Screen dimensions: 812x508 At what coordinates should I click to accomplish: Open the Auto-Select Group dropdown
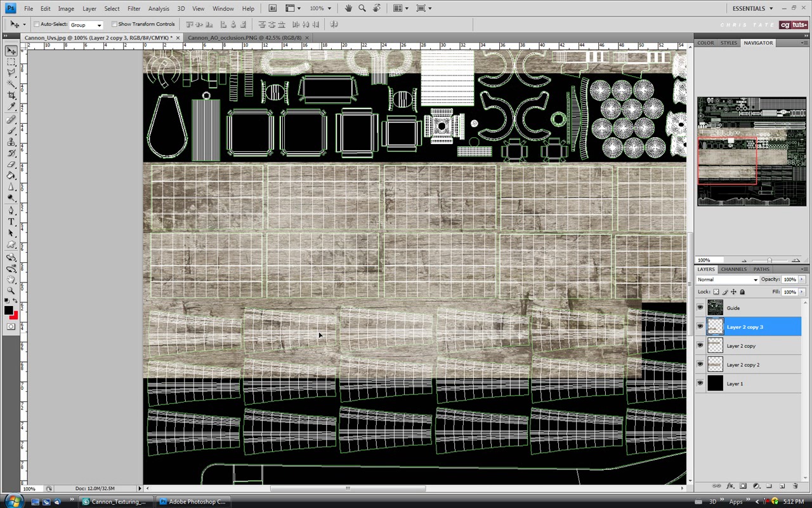click(x=86, y=25)
